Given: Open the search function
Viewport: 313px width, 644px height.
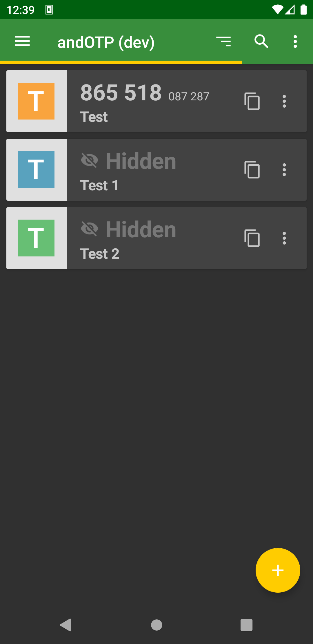Looking at the screenshot, I should (x=262, y=41).
